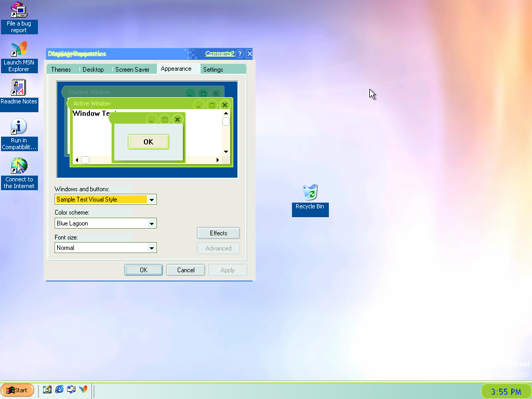Select the Launch MSN Explorer desktop icon
Screen dimensions: 532x399
(x=19, y=57)
